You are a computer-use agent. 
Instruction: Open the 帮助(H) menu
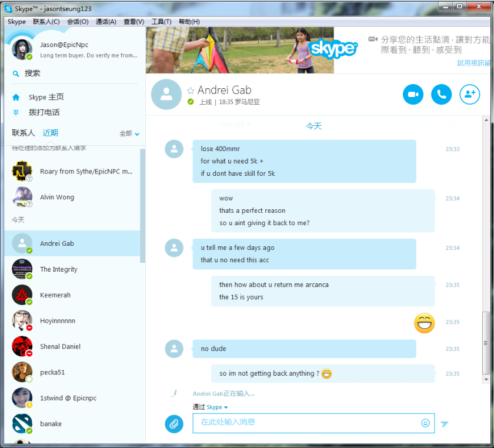pyautogui.click(x=189, y=22)
